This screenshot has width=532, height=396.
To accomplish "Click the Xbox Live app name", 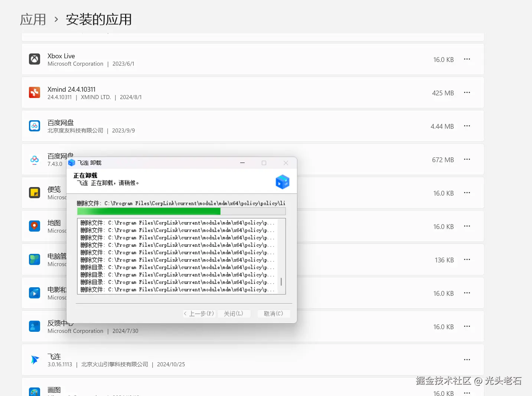I will (61, 56).
